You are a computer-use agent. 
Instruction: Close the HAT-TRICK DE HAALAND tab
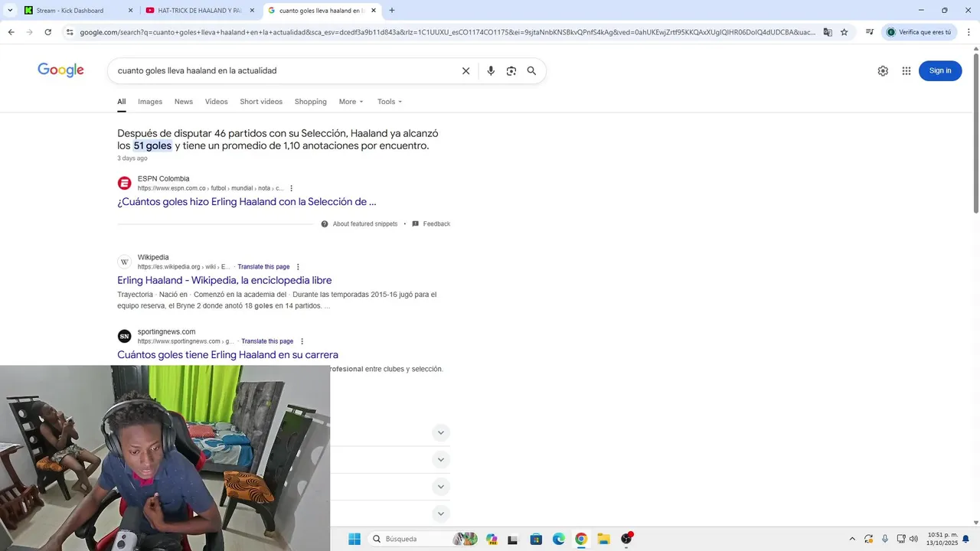coord(252,11)
